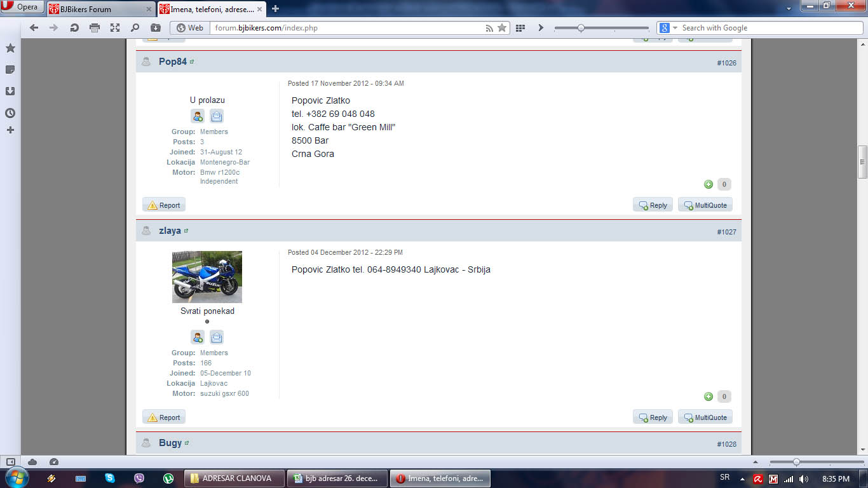Image resolution: width=868 pixels, height=488 pixels.
Task: Click the add friend icon under Pop84
Action: coord(198,116)
